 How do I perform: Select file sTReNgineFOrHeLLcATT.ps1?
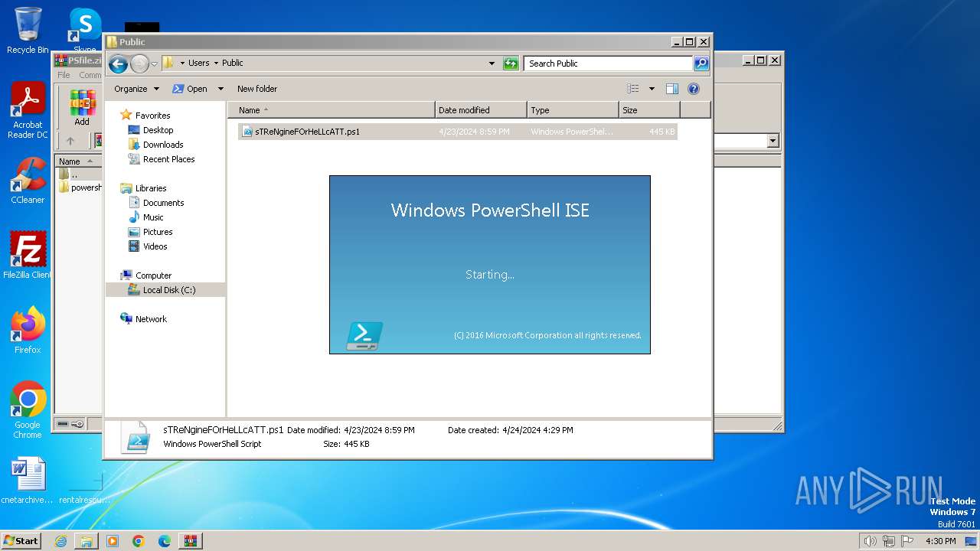458,132
